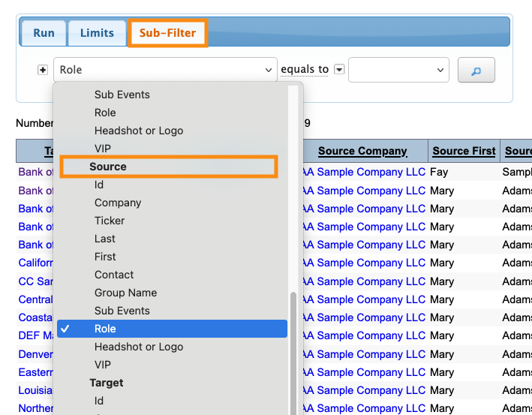Click the plus icon beside Role filter
The width and height of the screenshot is (532, 415).
pos(43,70)
